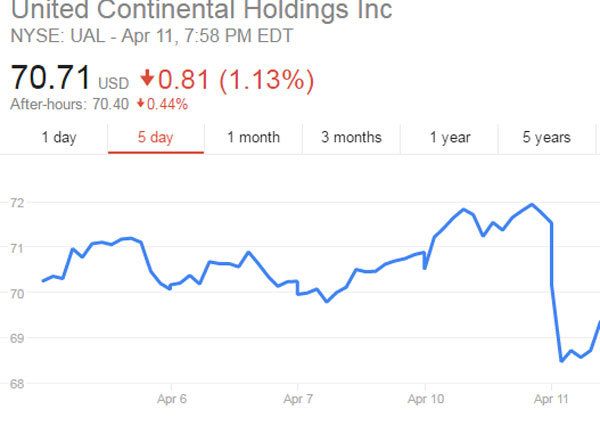
Task: Click the Apr 7 date axis label
Action: pos(299,398)
